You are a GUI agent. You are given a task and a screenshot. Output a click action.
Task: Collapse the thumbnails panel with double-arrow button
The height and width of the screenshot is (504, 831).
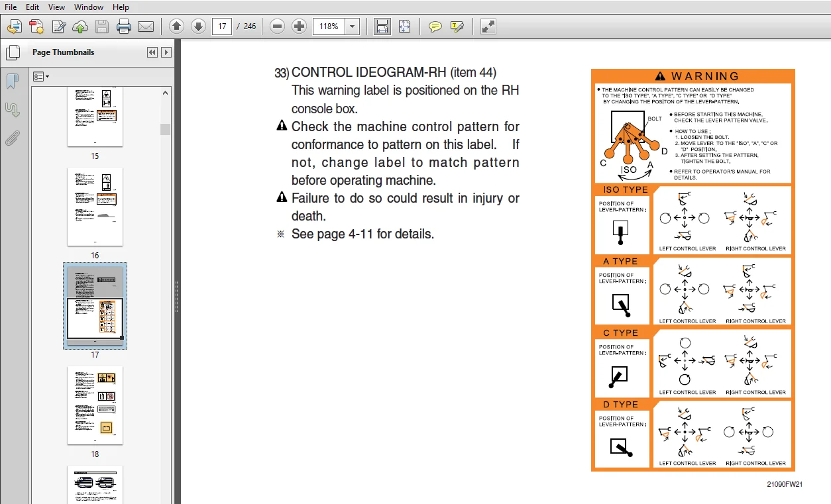[x=152, y=52]
